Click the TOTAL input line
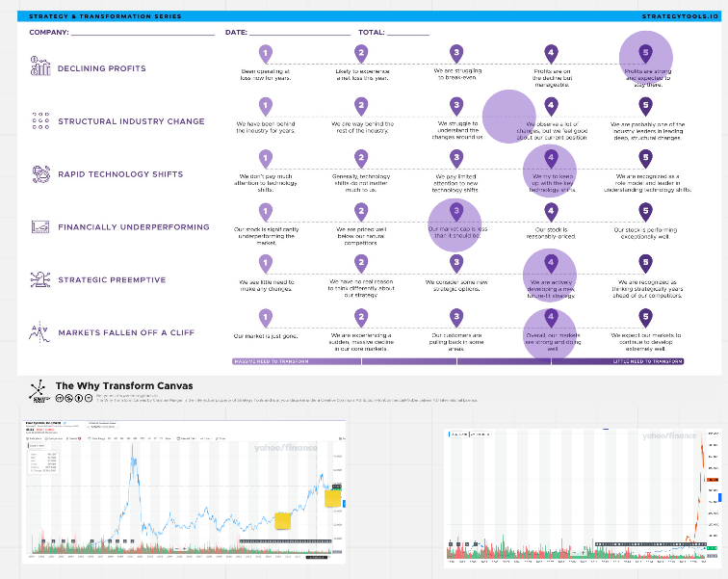728x579 pixels. coord(408,33)
